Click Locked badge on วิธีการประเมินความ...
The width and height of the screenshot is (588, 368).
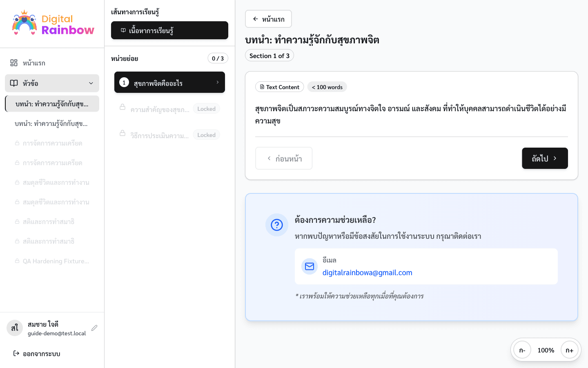(206, 135)
